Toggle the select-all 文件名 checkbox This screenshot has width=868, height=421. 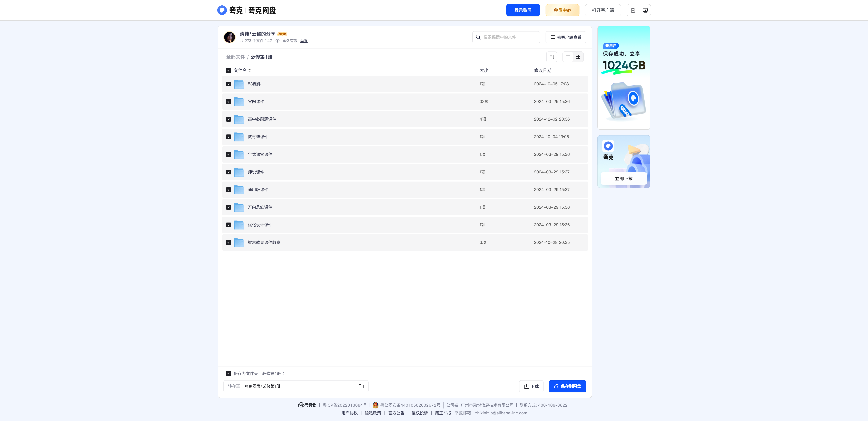click(229, 70)
